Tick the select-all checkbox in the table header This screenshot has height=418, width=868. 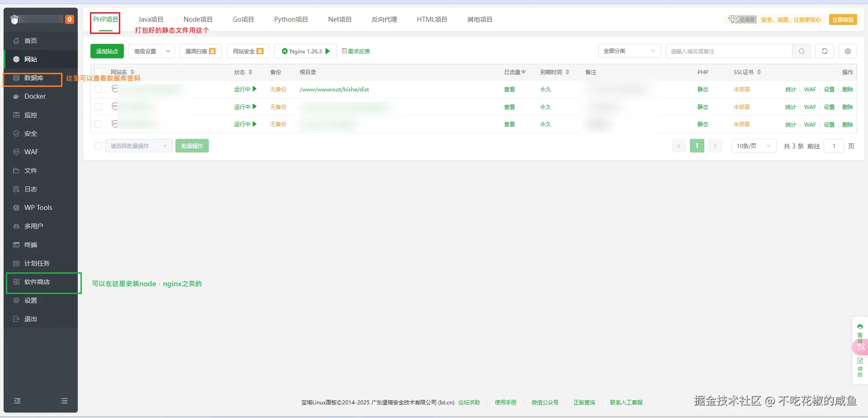tap(98, 72)
